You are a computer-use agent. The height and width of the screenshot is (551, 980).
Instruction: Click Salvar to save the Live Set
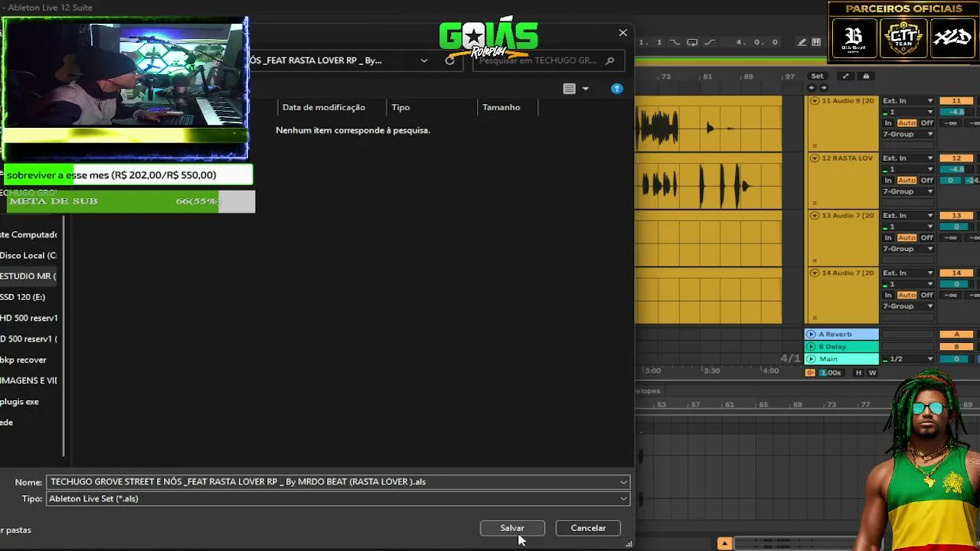[x=512, y=528]
